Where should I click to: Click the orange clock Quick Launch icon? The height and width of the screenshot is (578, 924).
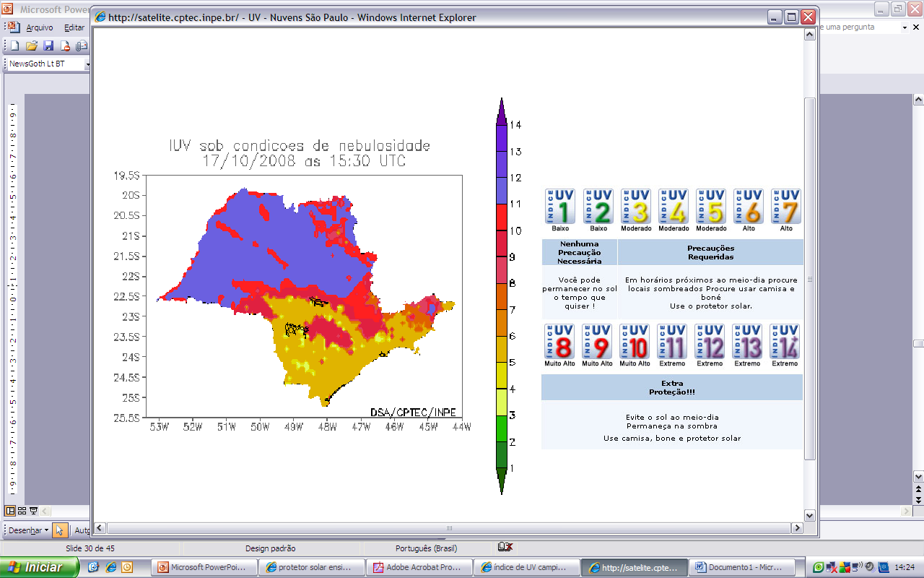(x=126, y=567)
